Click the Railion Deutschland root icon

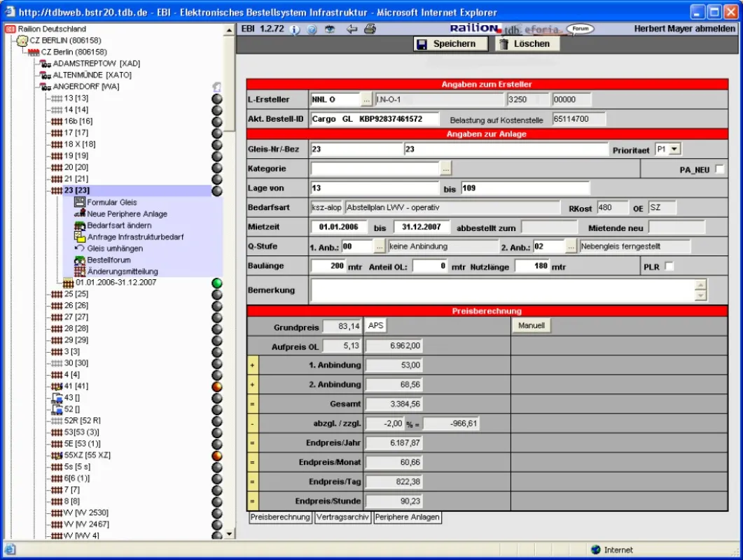pyautogui.click(x=11, y=29)
